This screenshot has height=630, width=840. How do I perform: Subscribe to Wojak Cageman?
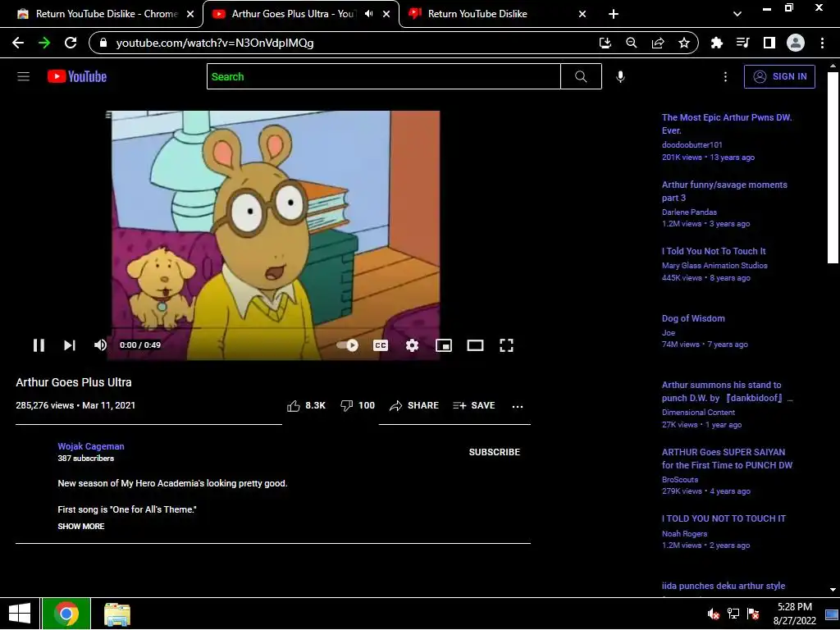pyautogui.click(x=495, y=452)
